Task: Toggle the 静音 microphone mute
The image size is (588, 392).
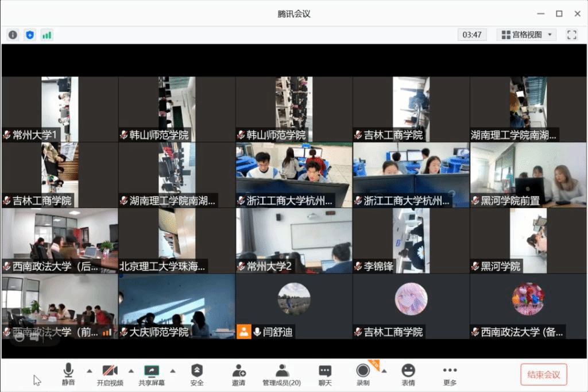Action: point(68,375)
